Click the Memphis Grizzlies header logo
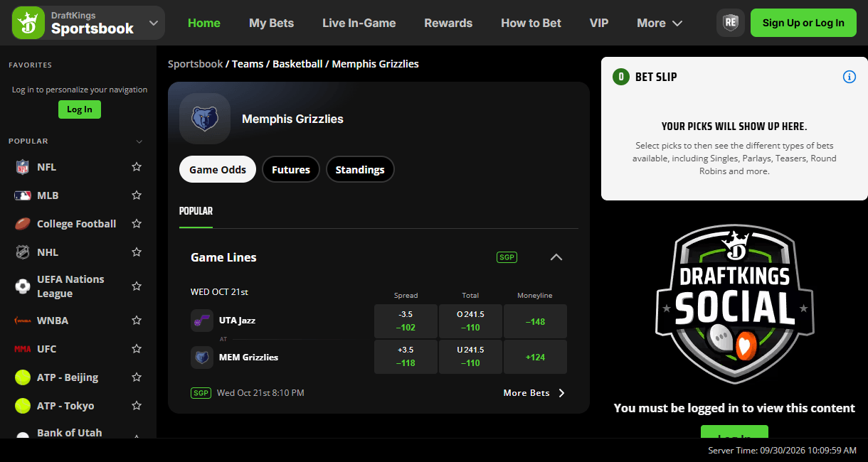 [x=205, y=119]
